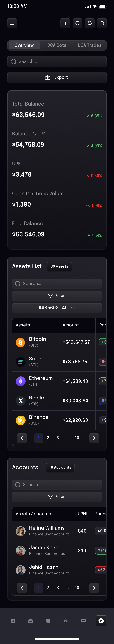The height and width of the screenshot is (644, 114).
Task: Export the overview data
Action: click(57, 77)
